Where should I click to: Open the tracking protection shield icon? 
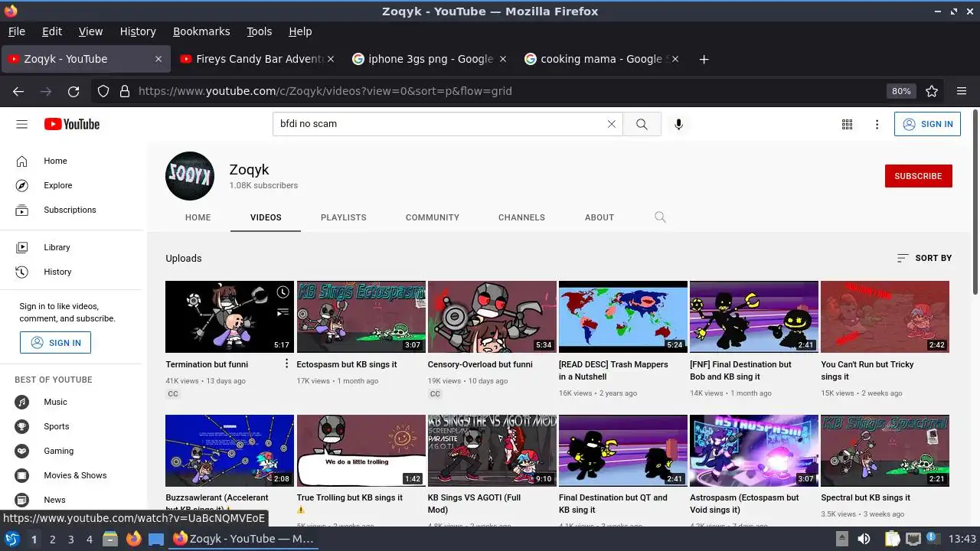[103, 91]
